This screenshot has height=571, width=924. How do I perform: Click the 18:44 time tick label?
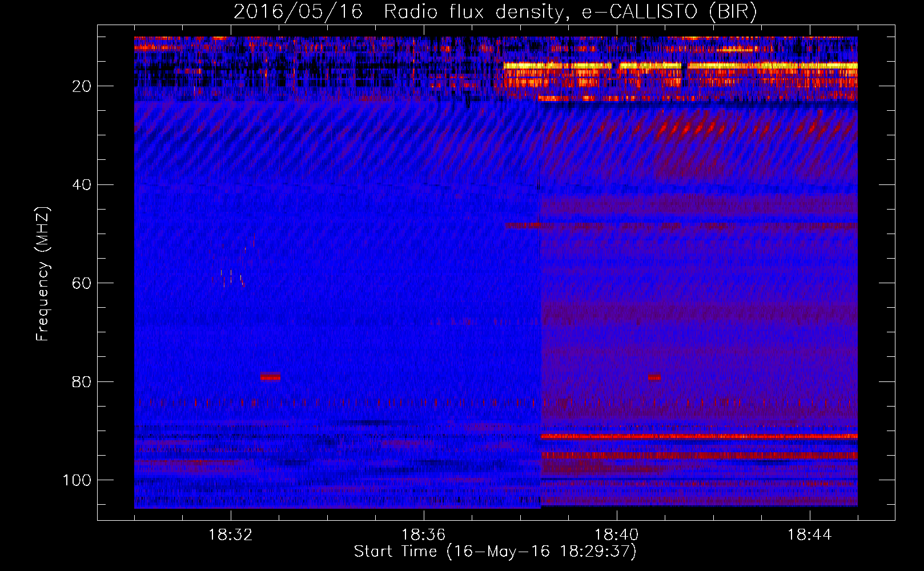point(809,535)
